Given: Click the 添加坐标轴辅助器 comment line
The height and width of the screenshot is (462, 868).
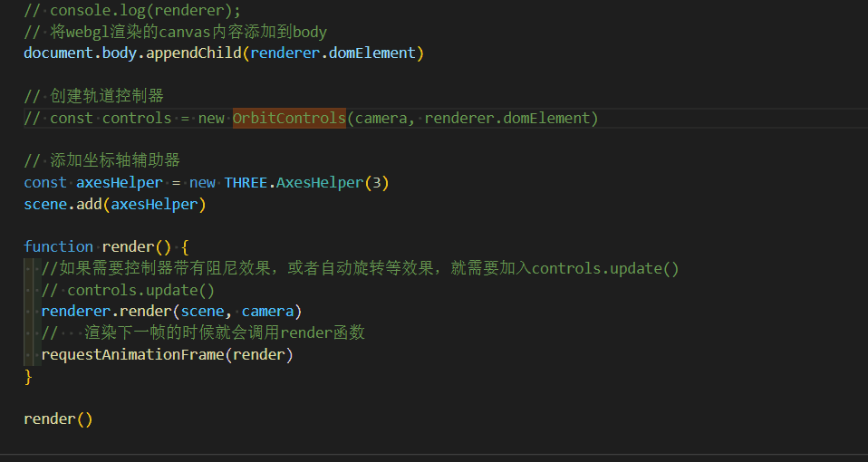Looking at the screenshot, I should 101,160.
